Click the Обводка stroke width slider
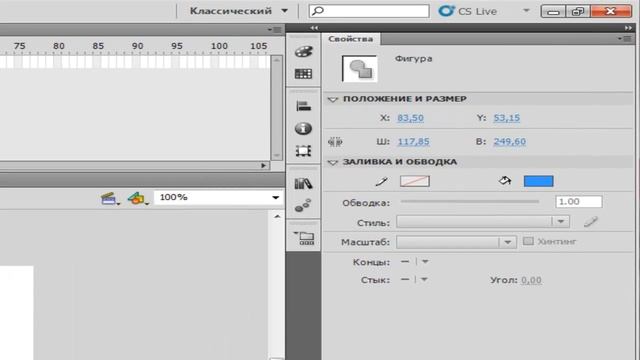640x360 pixels. pyautogui.click(x=470, y=202)
